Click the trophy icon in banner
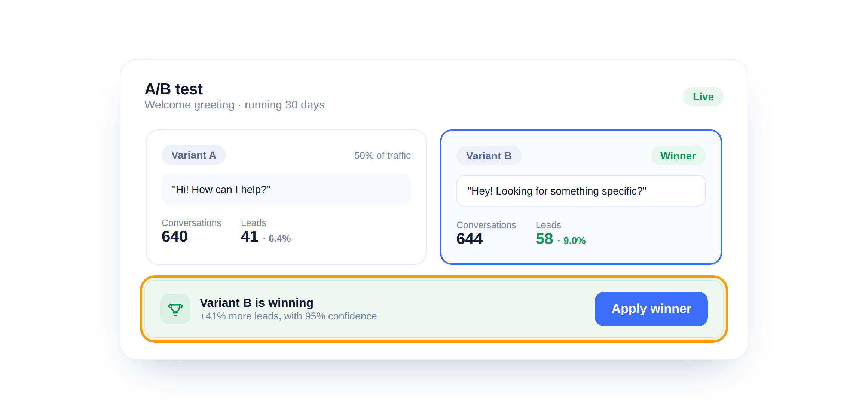This screenshot has width=868, height=419. click(175, 309)
